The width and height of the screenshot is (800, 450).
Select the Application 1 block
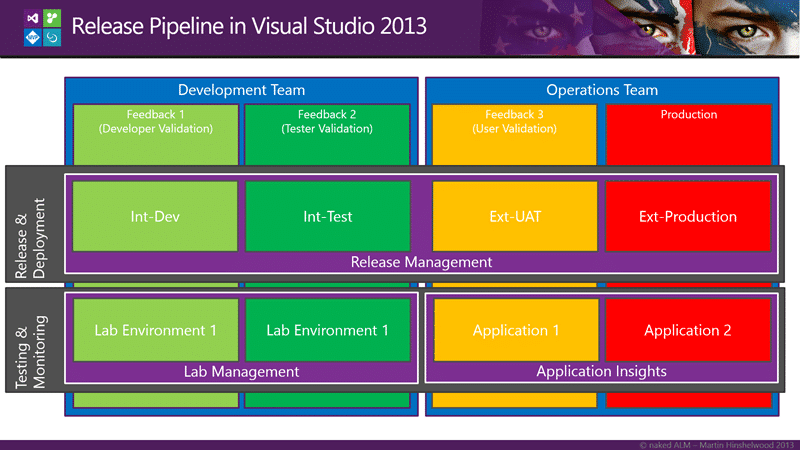pyautogui.click(x=516, y=330)
